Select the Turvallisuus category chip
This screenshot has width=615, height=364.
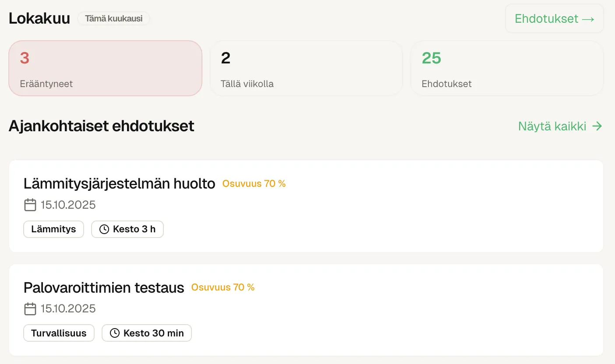pyautogui.click(x=59, y=333)
